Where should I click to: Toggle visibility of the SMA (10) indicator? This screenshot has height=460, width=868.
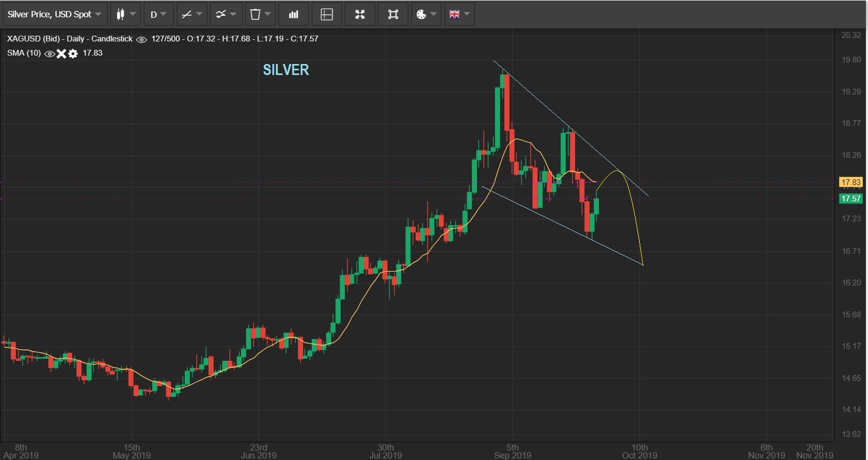click(x=50, y=54)
